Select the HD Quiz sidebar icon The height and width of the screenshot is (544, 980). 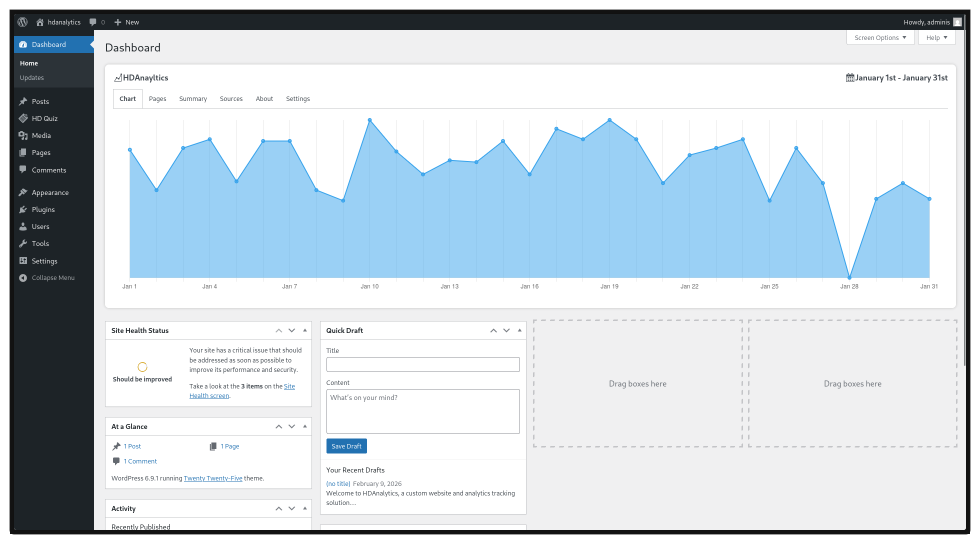[x=23, y=118]
